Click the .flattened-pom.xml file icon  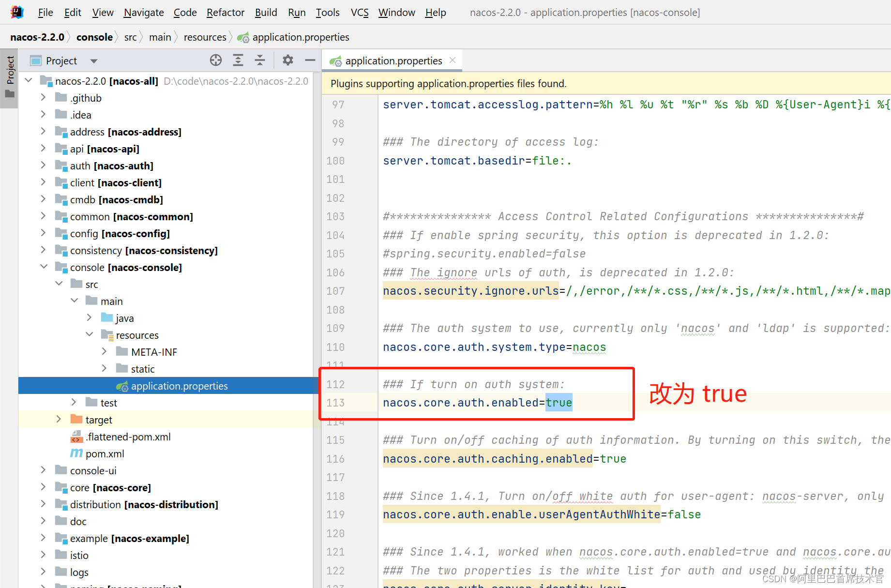(x=76, y=437)
